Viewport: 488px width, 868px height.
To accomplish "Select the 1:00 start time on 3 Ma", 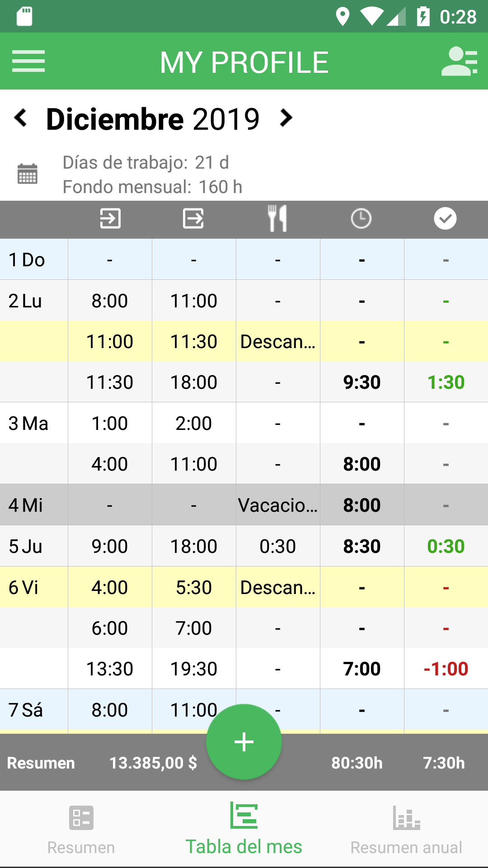I will pos(110,423).
